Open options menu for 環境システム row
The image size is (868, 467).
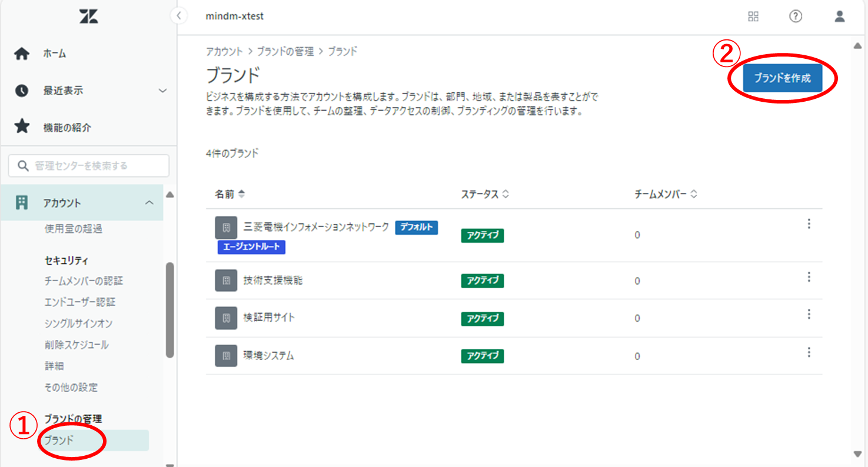pos(809,352)
